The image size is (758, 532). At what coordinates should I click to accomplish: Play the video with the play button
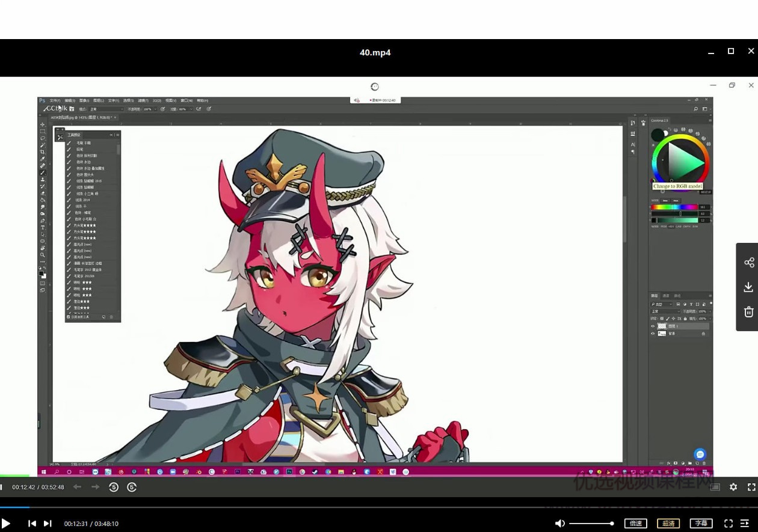pyautogui.click(x=6, y=524)
